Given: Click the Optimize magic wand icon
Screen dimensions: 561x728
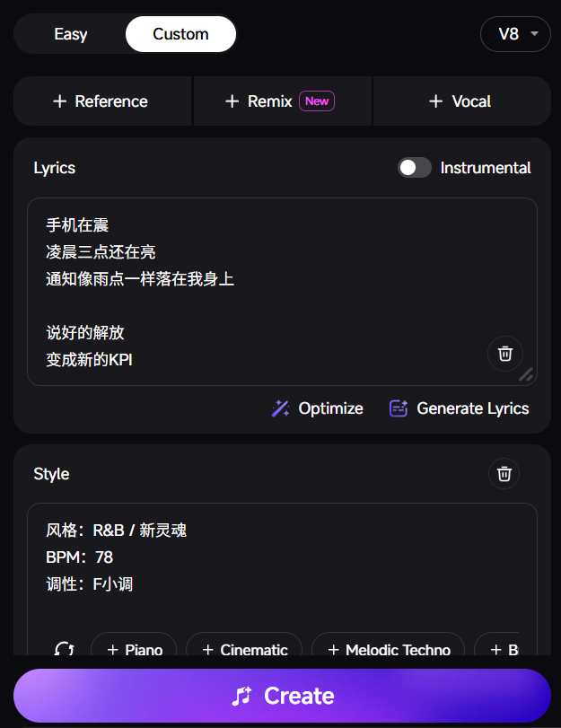Looking at the screenshot, I should pos(280,408).
